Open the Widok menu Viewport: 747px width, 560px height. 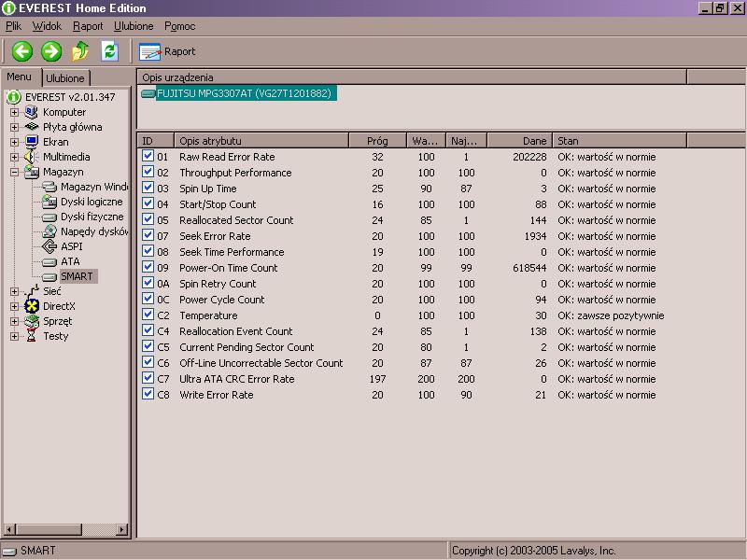click(47, 26)
